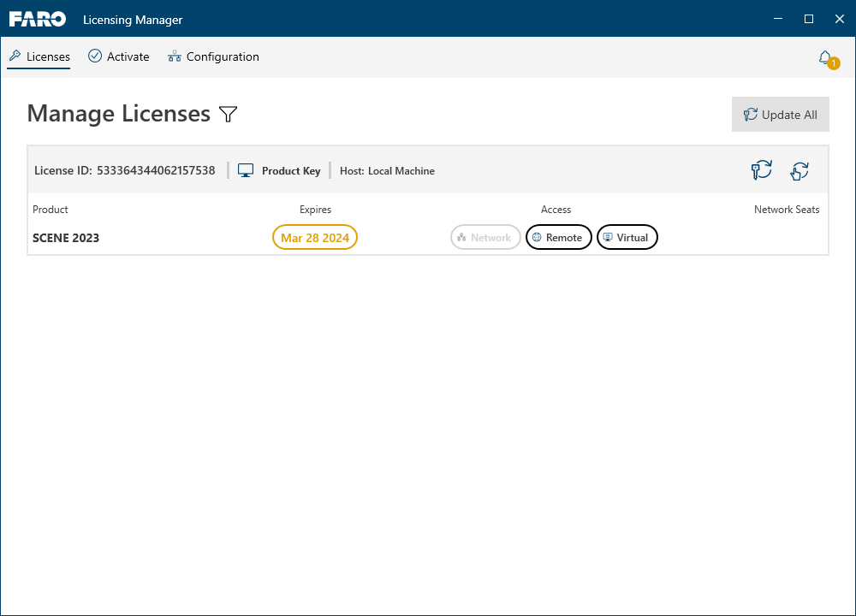
Task: Click the update license key refresh icon
Action: (x=762, y=170)
